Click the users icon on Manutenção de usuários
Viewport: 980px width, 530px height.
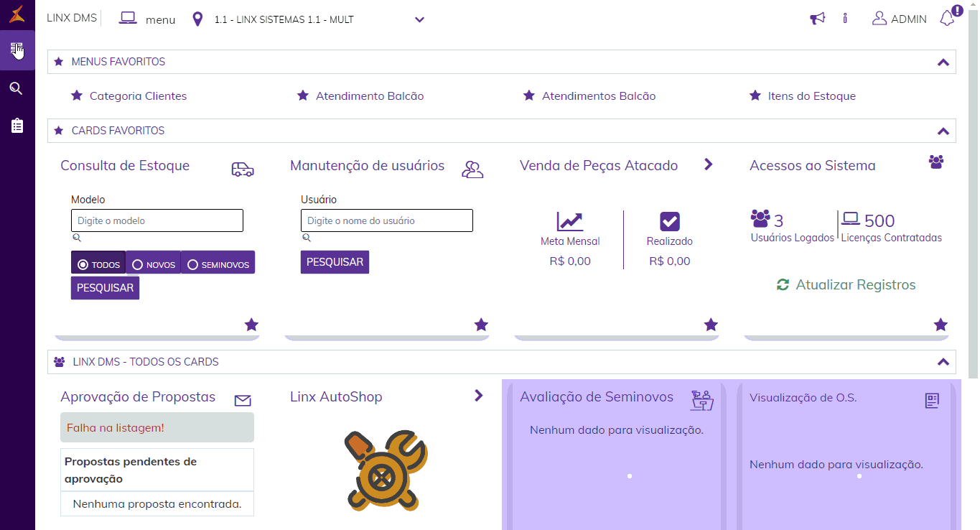point(472,169)
